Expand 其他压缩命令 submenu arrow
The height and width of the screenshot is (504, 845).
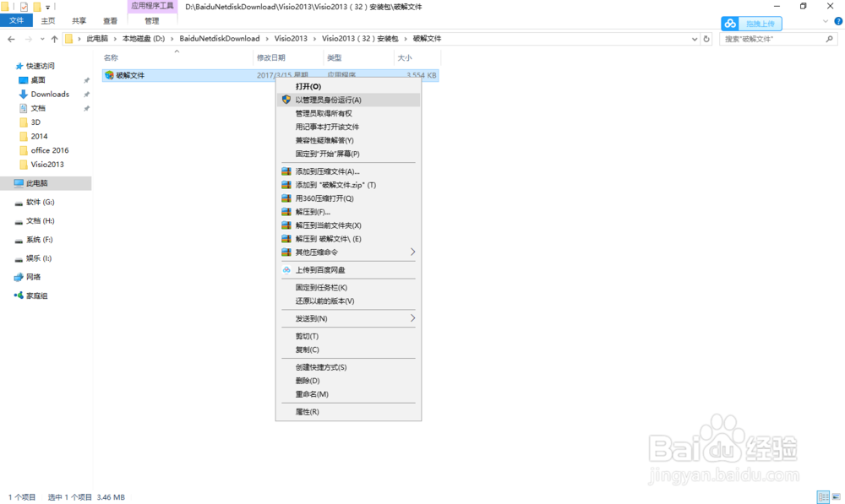(413, 252)
